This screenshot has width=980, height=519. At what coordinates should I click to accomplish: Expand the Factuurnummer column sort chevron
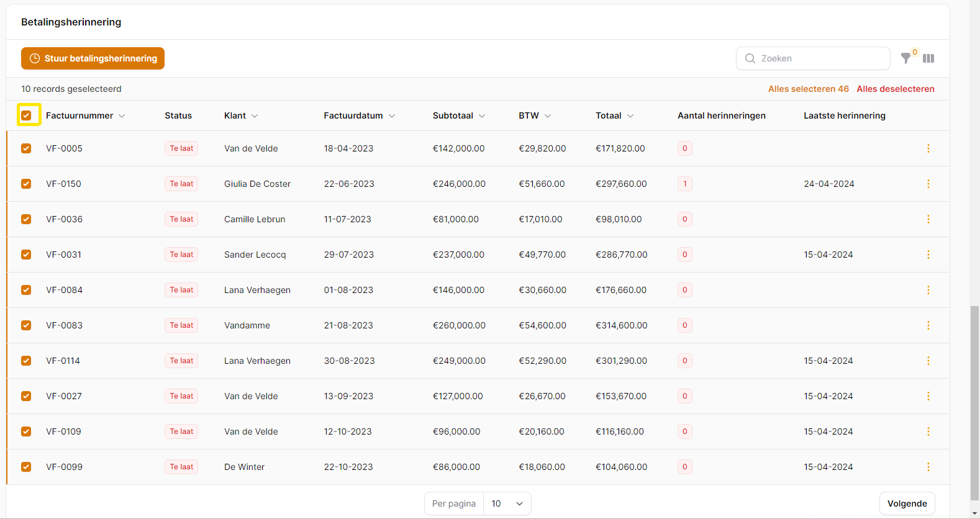tap(122, 116)
